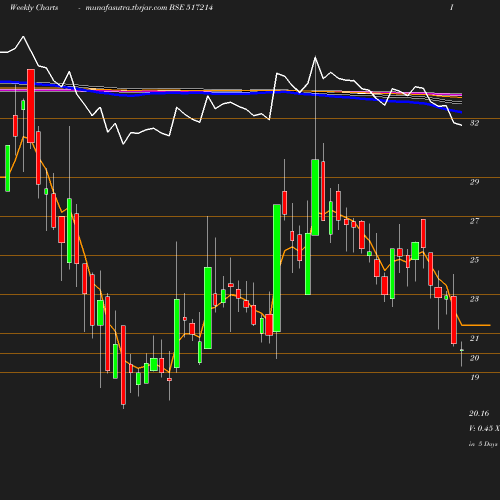Click the 'Weekly Charts' title text

[34, 7]
